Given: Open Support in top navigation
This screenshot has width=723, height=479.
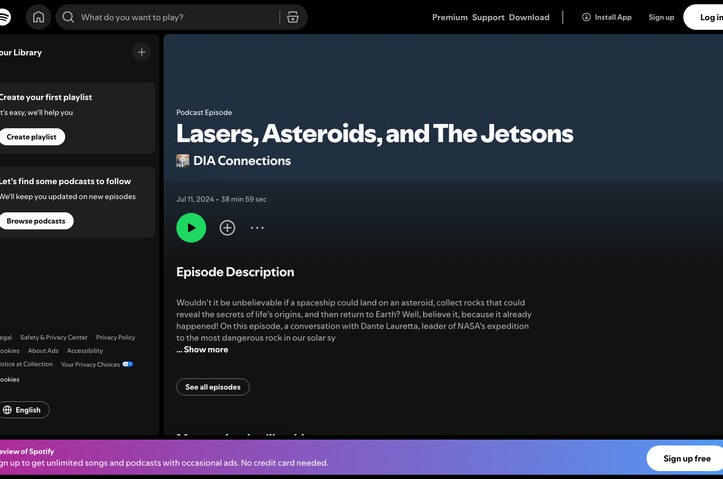Looking at the screenshot, I should click(488, 17).
